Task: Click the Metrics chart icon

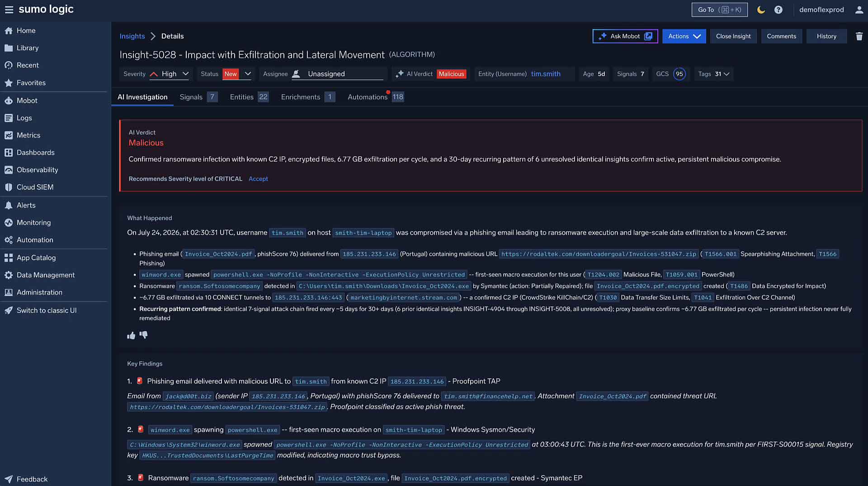Action: 9,135
